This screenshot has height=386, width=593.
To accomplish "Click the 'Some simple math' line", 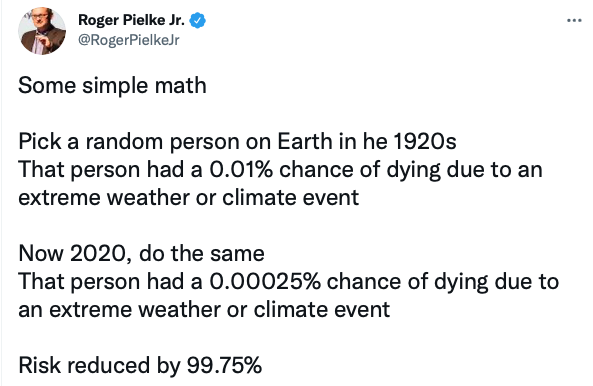I will [x=112, y=85].
